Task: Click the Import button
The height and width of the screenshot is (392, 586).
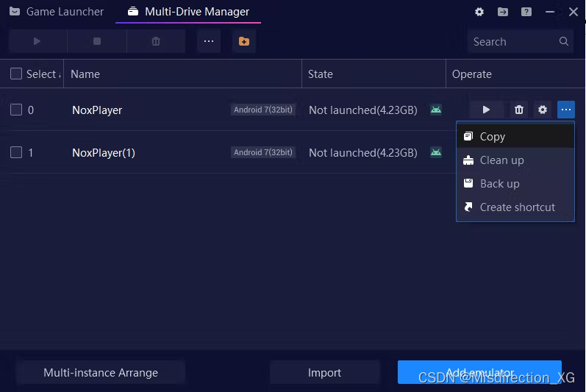Action: (324, 373)
